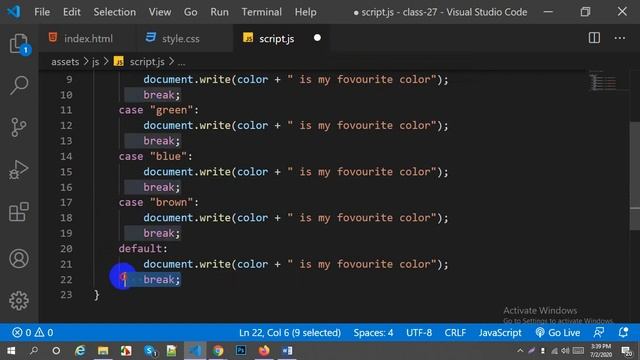Screen dimensions: 640x360
Task: Open Photoshop from taskbar
Action: [x=241, y=351]
